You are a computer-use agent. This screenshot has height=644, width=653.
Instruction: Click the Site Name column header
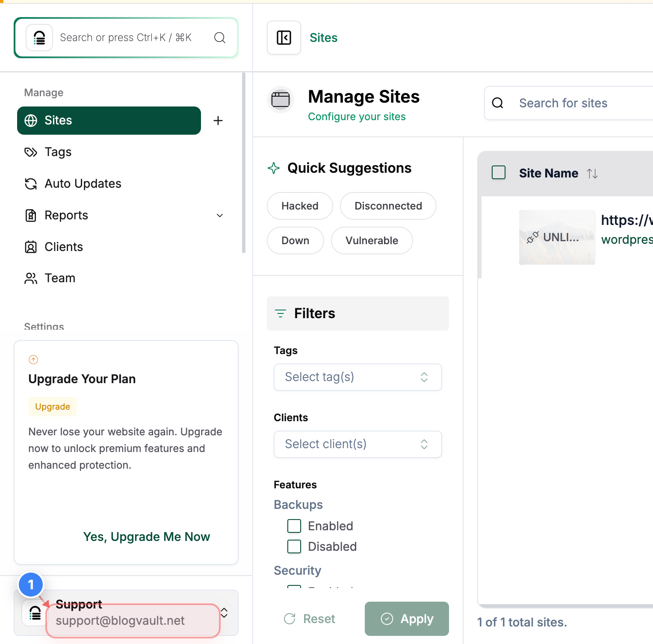tap(549, 173)
